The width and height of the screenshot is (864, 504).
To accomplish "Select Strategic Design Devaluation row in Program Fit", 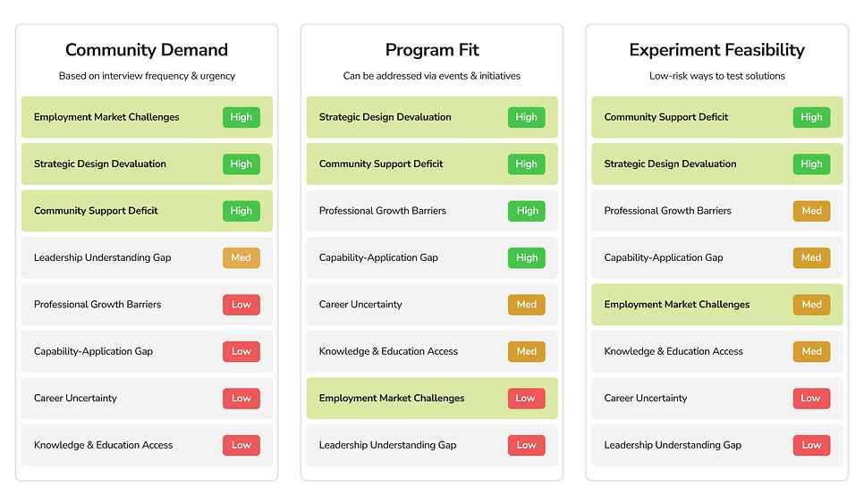I will (385, 117).
